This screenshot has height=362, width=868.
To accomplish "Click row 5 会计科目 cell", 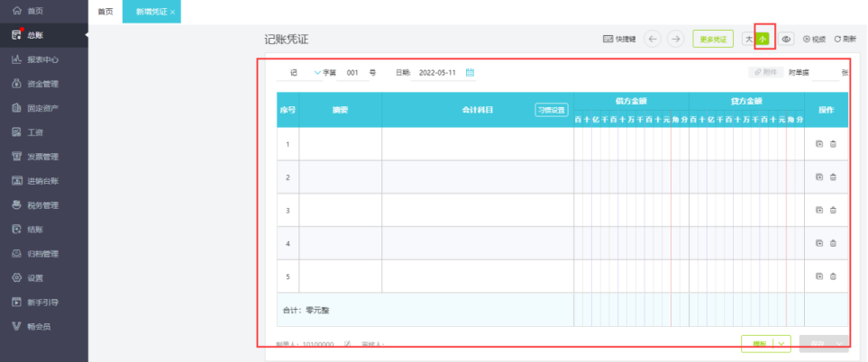I will coord(478,276).
